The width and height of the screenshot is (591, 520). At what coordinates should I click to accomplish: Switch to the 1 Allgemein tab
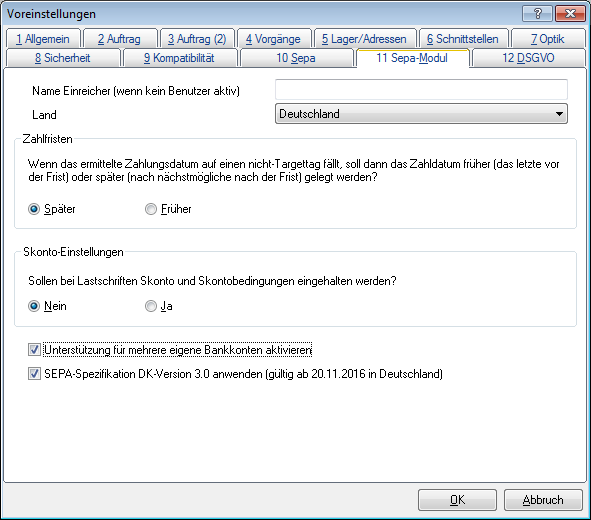point(43,39)
